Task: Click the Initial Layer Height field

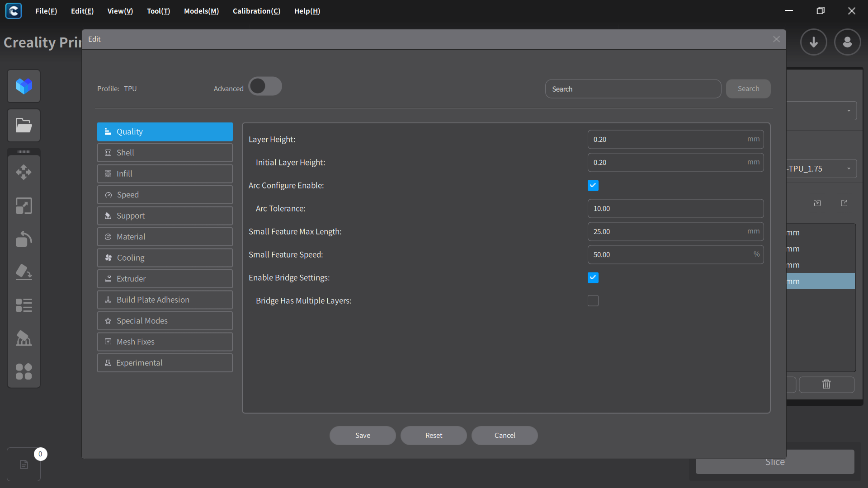Action: coord(675,162)
